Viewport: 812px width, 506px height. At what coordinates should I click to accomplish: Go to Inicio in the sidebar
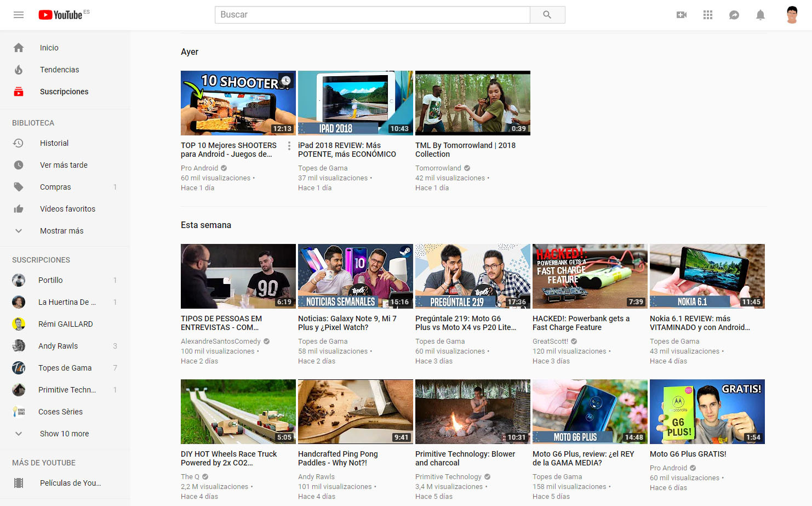click(49, 48)
